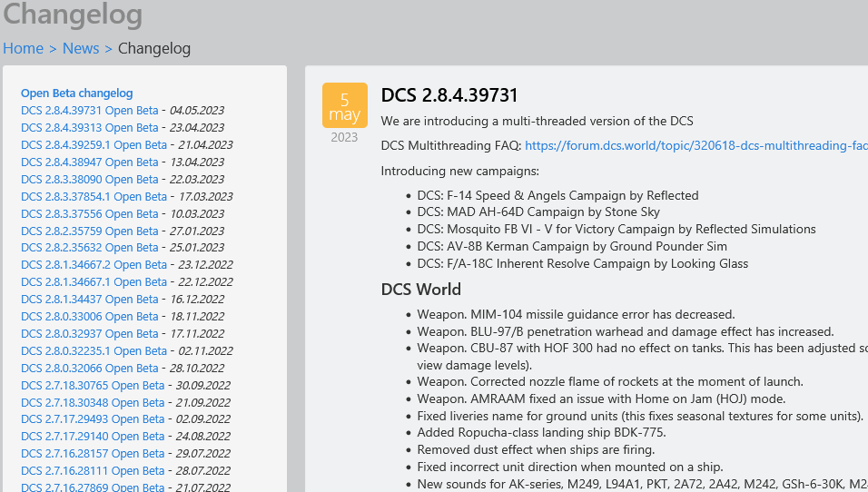Click 'F-14 Speed & Angels Campaign' item

(557, 195)
